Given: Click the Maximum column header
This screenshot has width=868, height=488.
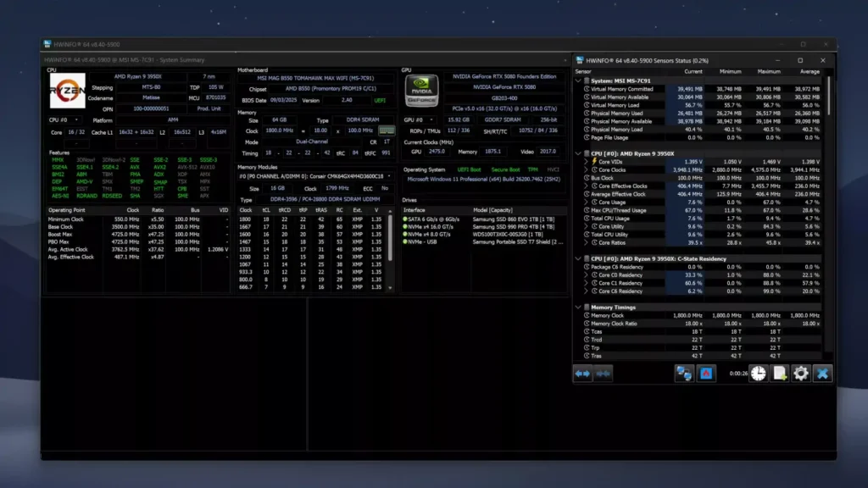Looking at the screenshot, I should [x=769, y=71].
